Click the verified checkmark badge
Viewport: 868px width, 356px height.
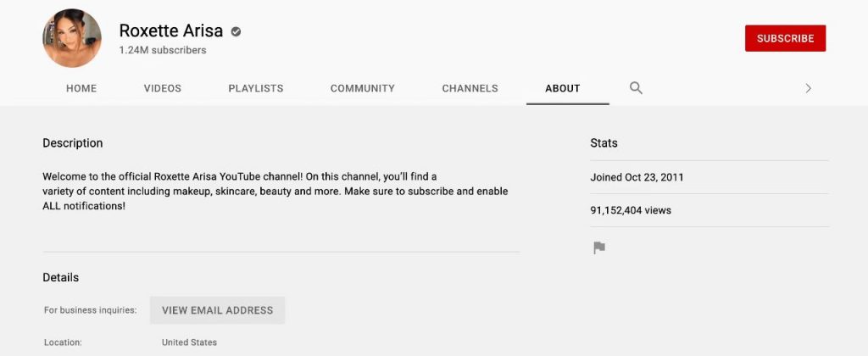pyautogui.click(x=236, y=31)
